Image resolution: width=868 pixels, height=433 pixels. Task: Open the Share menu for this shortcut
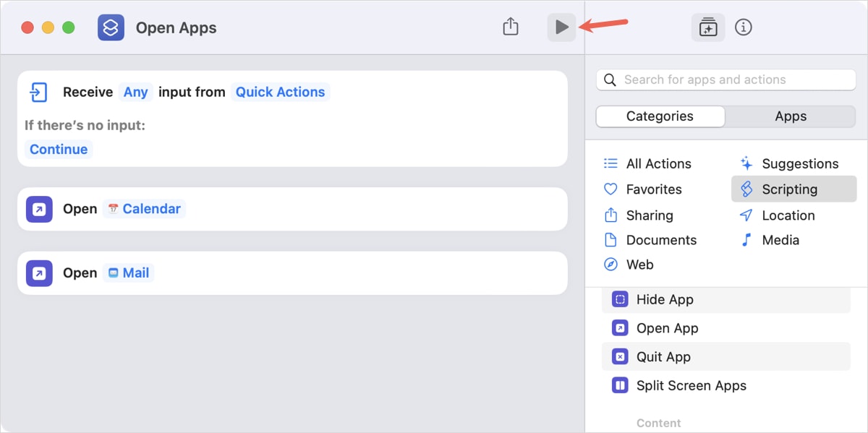point(510,26)
